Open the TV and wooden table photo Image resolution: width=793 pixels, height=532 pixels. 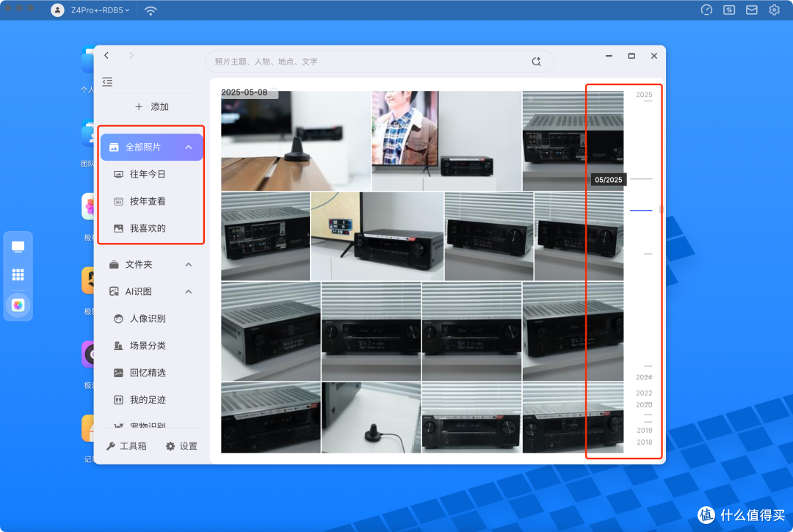point(296,141)
